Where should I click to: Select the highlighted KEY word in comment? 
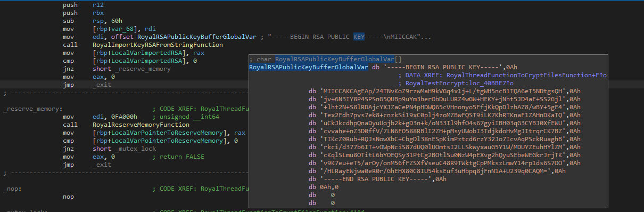point(359,37)
